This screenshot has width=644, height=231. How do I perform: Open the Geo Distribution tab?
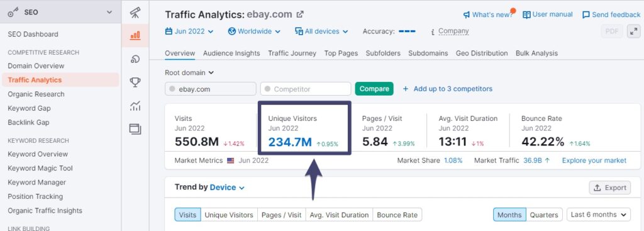tap(482, 54)
